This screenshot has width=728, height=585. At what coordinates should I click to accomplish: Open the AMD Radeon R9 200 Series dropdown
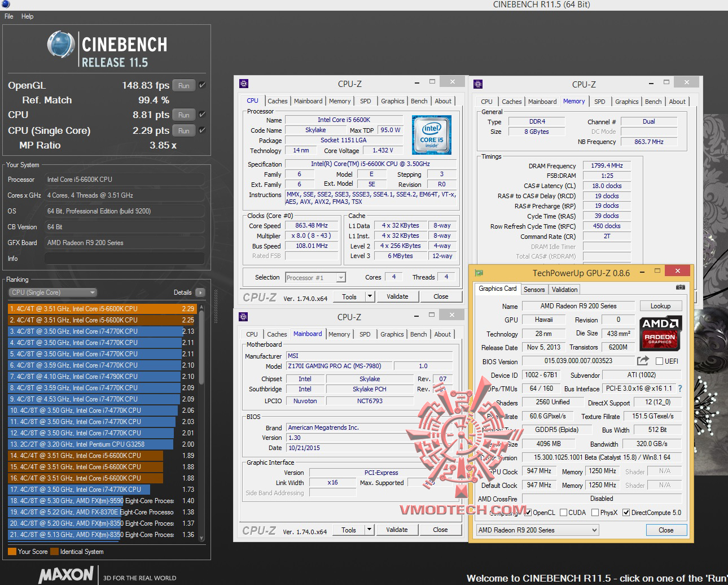coord(537,530)
